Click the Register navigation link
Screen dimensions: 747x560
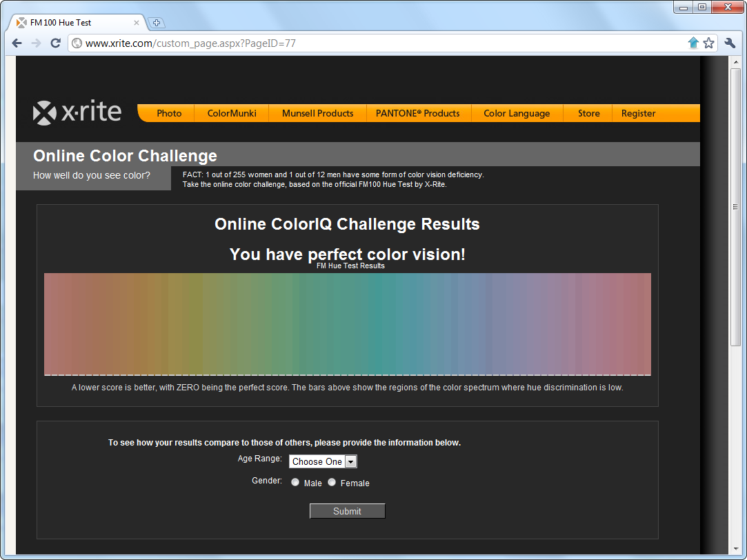[638, 114]
